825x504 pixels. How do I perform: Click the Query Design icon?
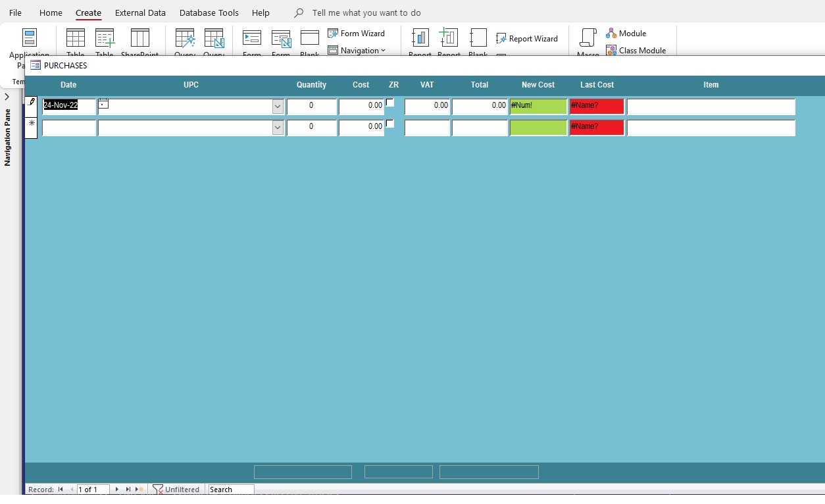(214, 38)
